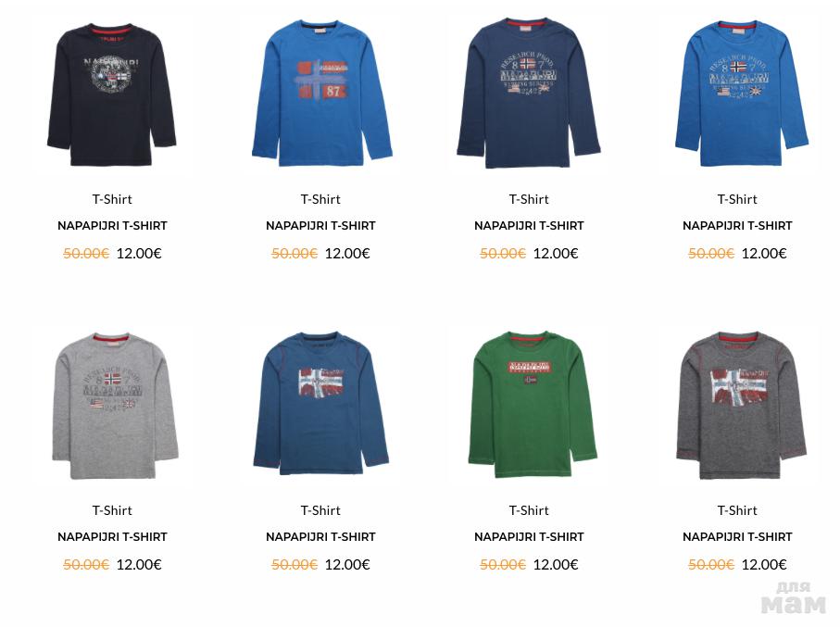Open the bright blue Research Prod shirt image
The width and height of the screenshot is (840, 627).
(x=742, y=94)
